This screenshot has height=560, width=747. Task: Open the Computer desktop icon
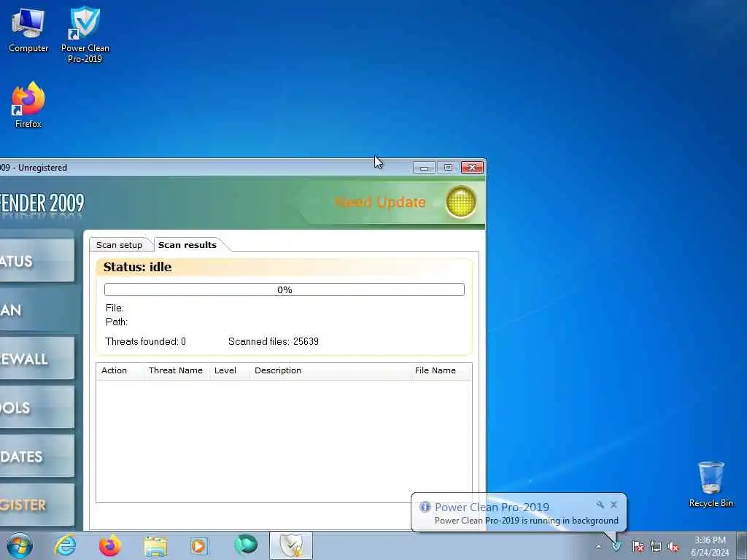[x=28, y=29]
